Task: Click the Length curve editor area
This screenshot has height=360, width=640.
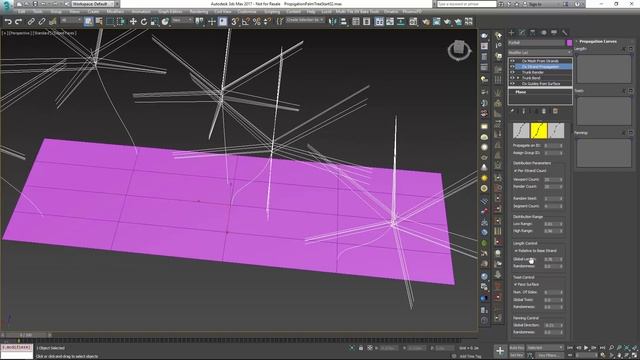Action: pos(604,69)
